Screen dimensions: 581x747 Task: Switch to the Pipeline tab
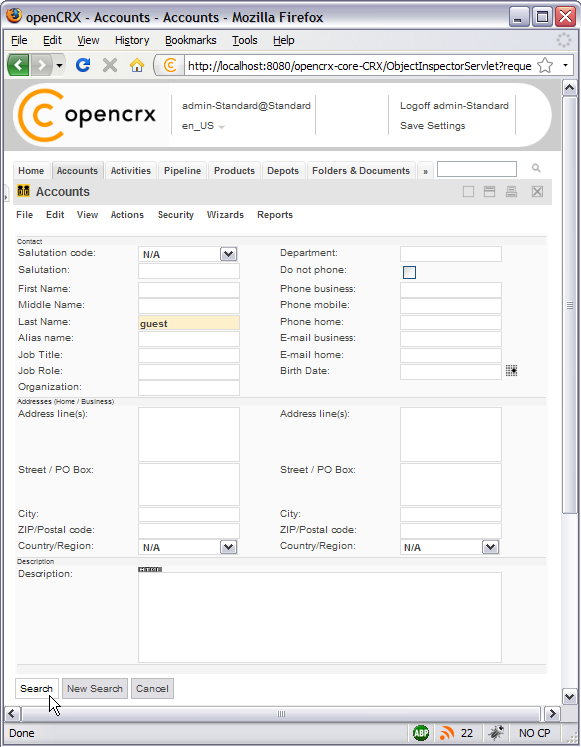pos(182,171)
